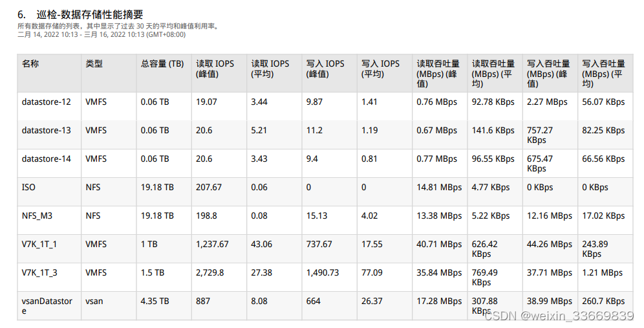Click the 2,729.8 read IOPS peak value
Screen dimensions: 644x328
(x=210, y=272)
